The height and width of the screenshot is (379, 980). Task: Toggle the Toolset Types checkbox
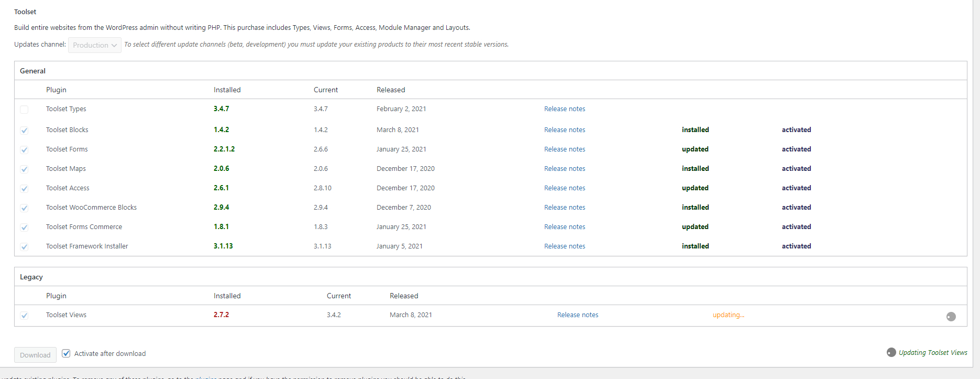[24, 110]
